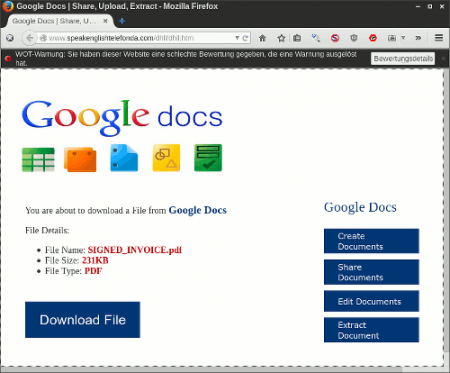Click the bold Google Docs text link
450x373 pixels.
(x=198, y=210)
